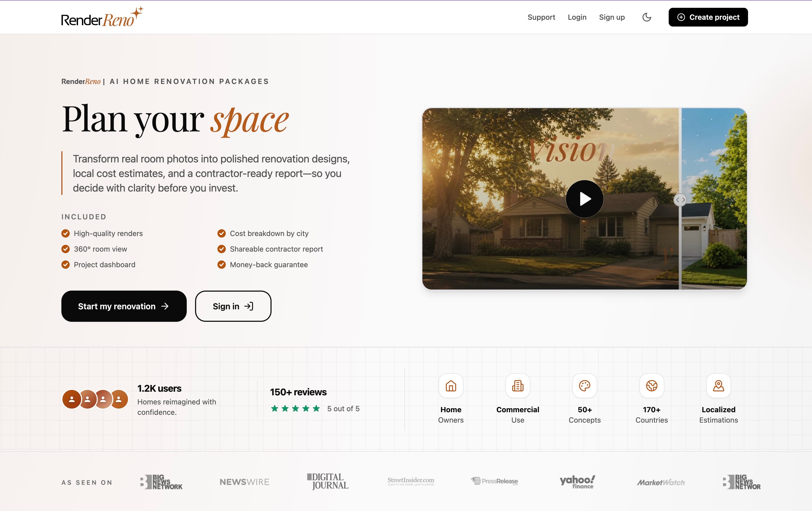Image resolution: width=812 pixels, height=511 pixels.
Task: Click the "Money-back guarantee" text
Action: pos(268,265)
